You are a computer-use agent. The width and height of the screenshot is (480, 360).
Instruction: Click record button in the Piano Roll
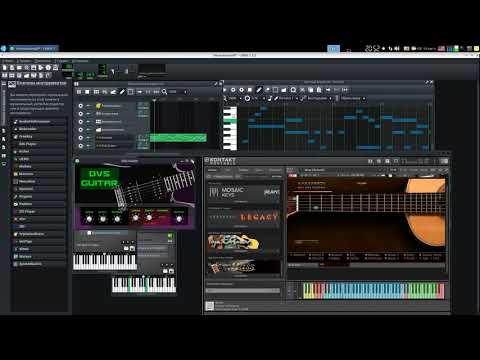233,90
